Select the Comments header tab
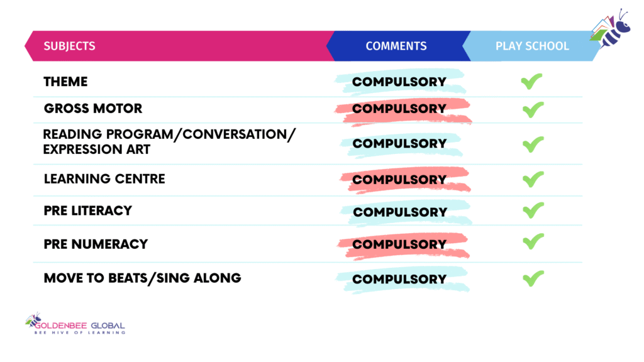Image resolution: width=644 pixels, height=362 pixels. pyautogui.click(x=396, y=46)
